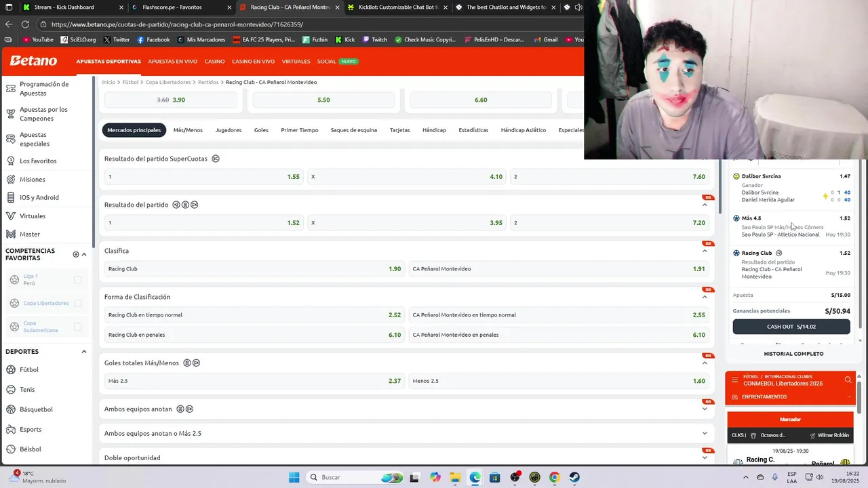Screen dimensions: 868x488
Task: Open Copilot from taskbar
Action: point(435,477)
